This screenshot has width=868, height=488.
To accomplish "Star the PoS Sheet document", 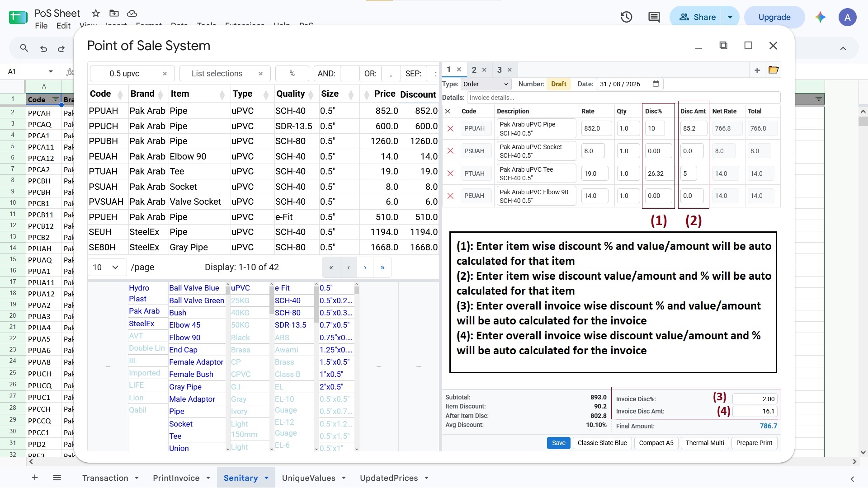I will point(95,13).
